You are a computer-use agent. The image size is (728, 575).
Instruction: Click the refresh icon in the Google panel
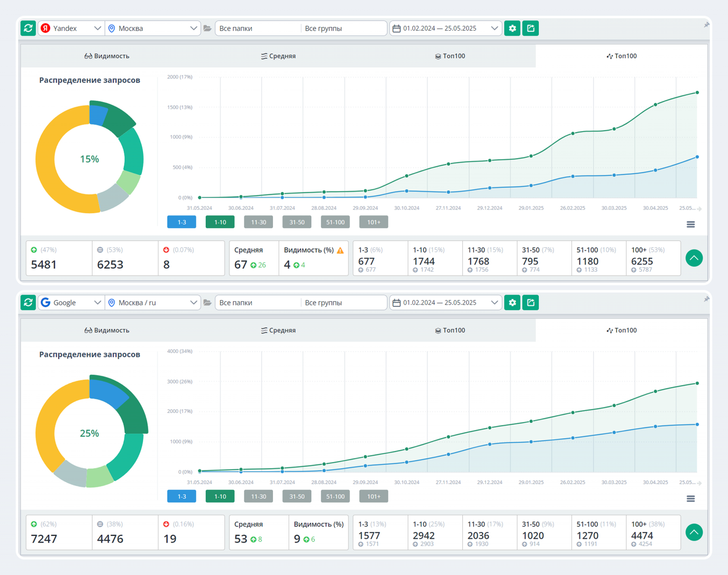tap(28, 303)
